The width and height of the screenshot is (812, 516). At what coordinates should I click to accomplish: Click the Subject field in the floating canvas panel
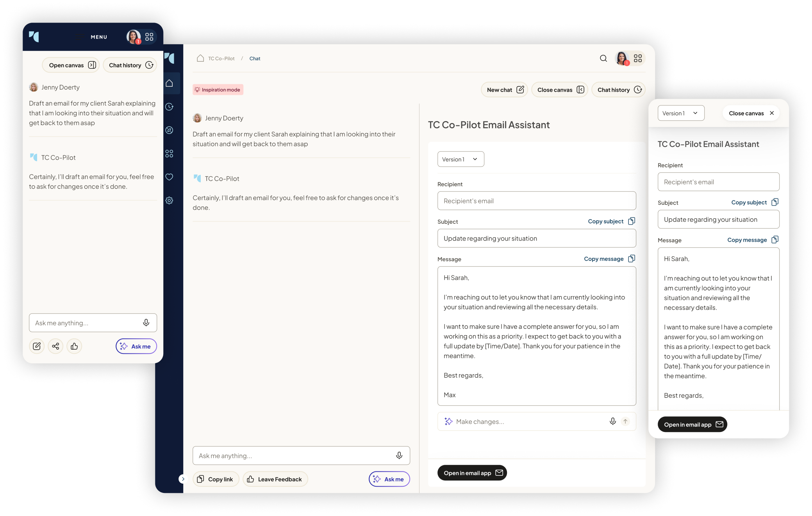pyautogui.click(x=719, y=220)
